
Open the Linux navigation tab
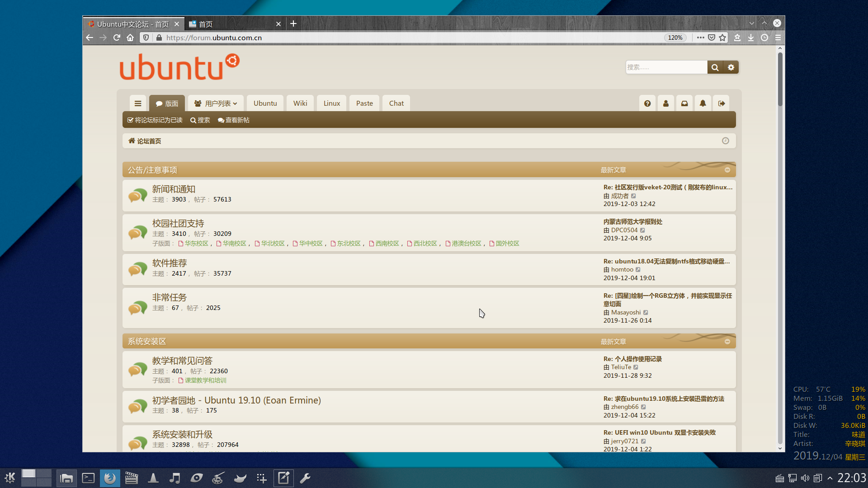(x=332, y=103)
